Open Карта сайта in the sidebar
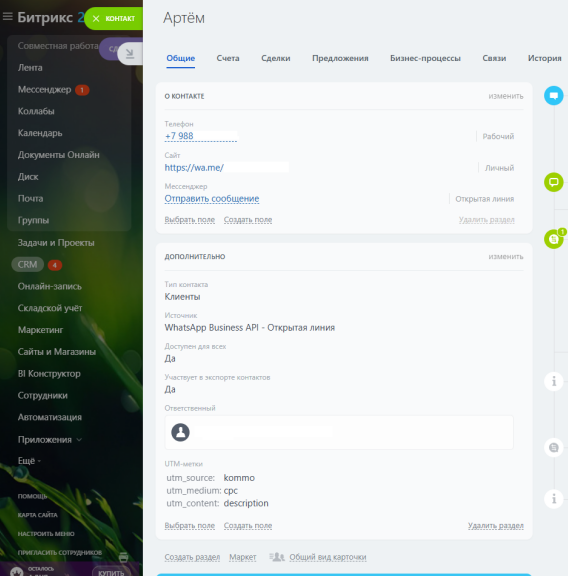Screen dimensions: 568x577 coord(38,515)
